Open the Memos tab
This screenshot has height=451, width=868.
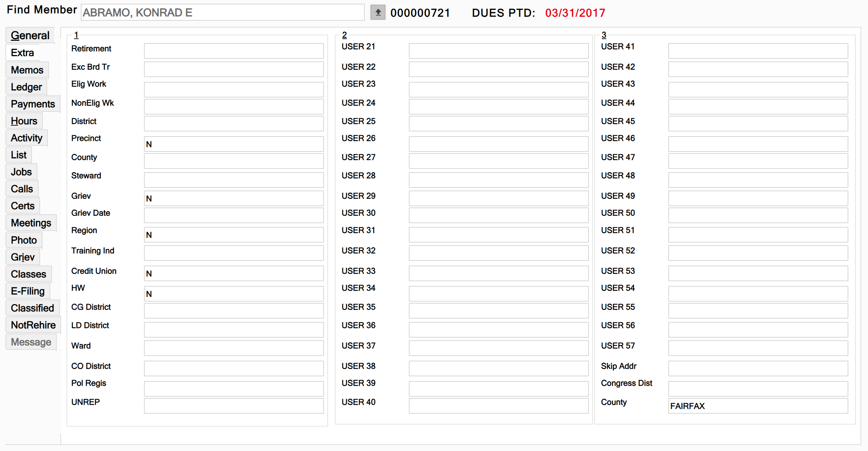click(x=27, y=70)
